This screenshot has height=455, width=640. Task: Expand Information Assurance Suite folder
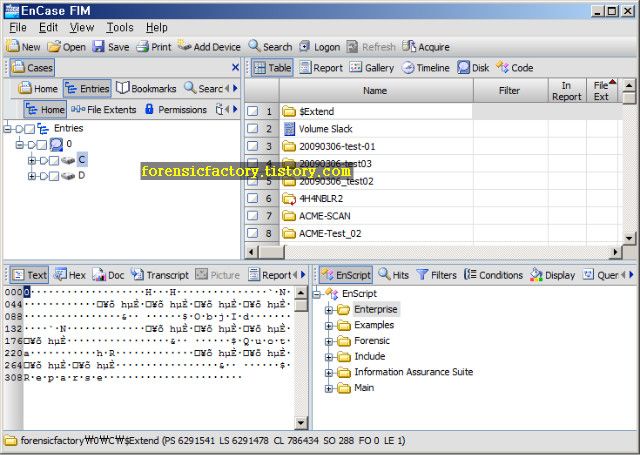click(x=329, y=373)
